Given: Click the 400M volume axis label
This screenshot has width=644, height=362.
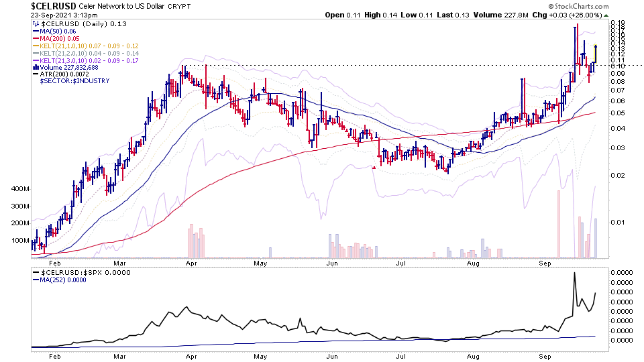Looking at the screenshot, I should click(20, 189).
